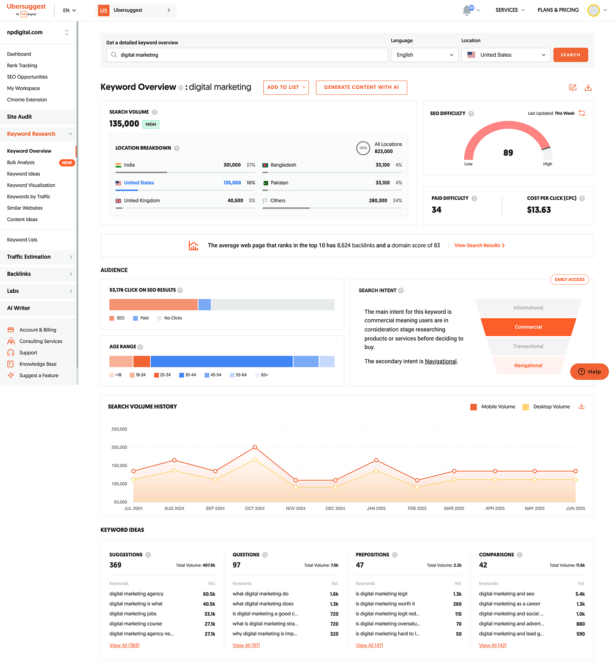The height and width of the screenshot is (672, 616).
Task: Click Generate Content with AI
Action: coord(361,87)
